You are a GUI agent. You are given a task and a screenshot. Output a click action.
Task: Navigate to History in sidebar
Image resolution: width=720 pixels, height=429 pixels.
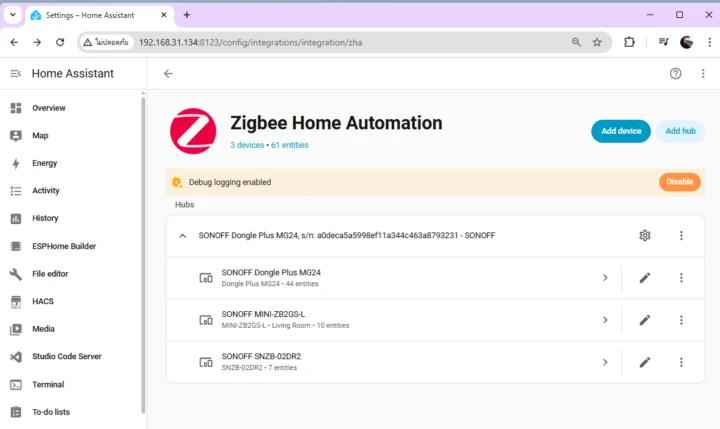[x=45, y=218]
